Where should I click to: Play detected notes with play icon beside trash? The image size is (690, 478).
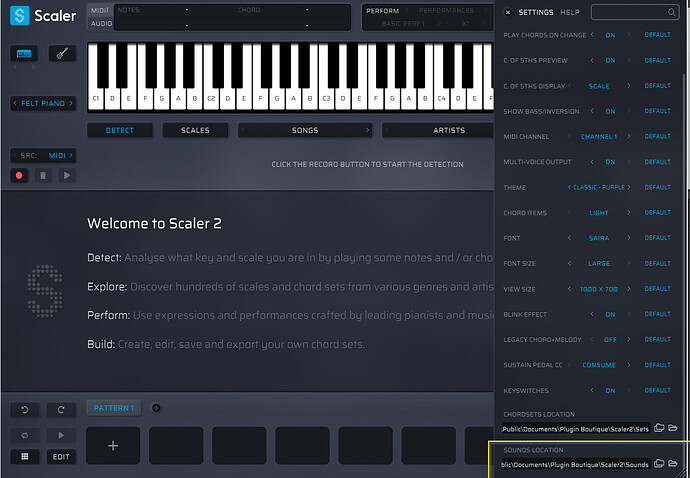pos(67,176)
